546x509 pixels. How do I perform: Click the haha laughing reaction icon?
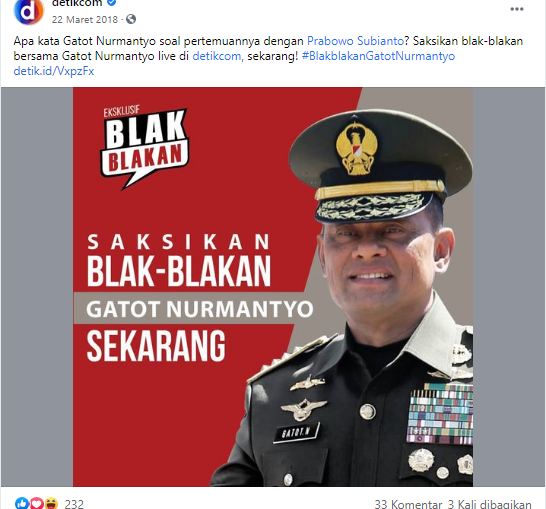coord(51,504)
